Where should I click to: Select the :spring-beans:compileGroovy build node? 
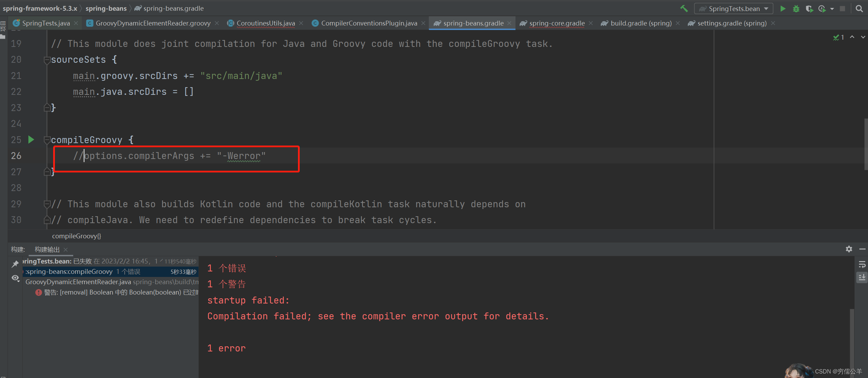[x=69, y=272]
